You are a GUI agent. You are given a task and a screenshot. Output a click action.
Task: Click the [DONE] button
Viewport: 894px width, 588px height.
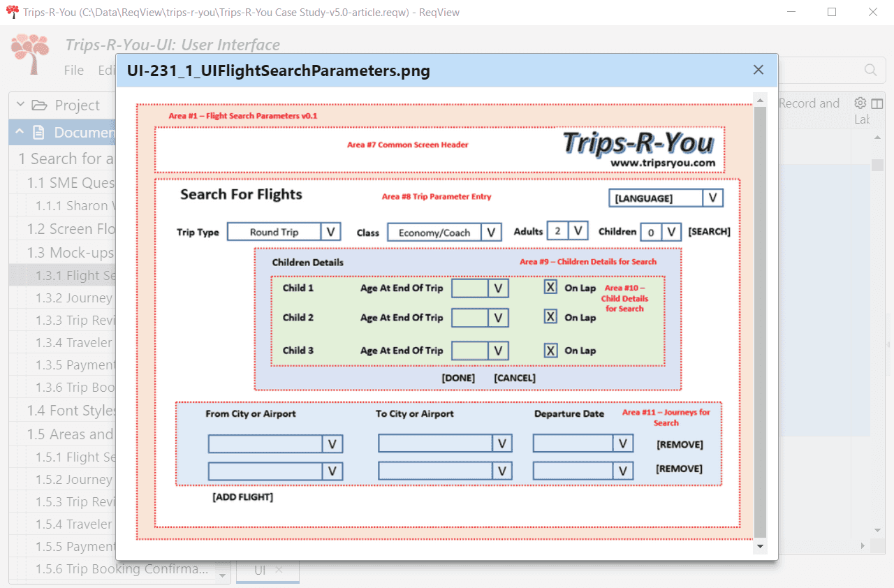click(x=458, y=378)
